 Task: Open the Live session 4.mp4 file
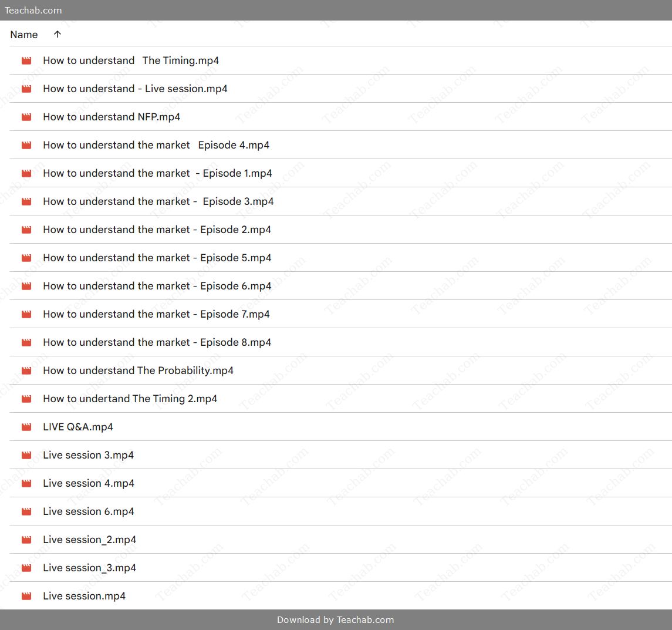[x=89, y=483]
